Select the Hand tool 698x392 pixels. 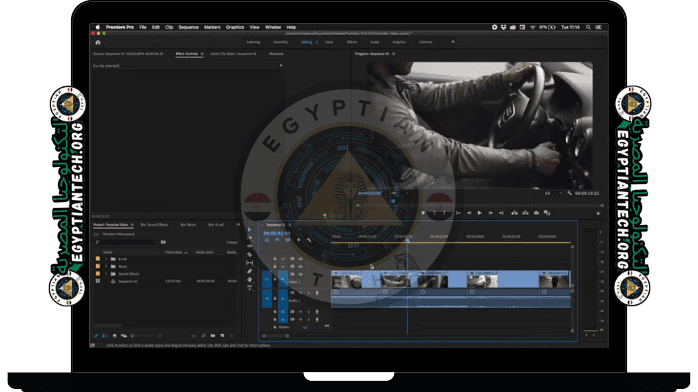(x=250, y=279)
